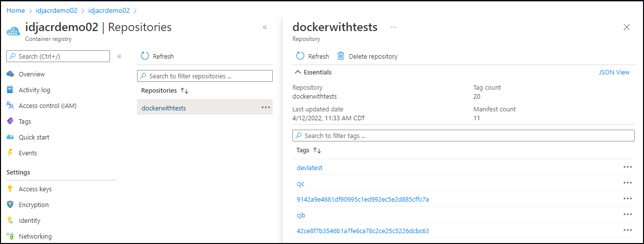The image size is (644, 244).
Task: Go to Home breadcrumb link
Action: click(15, 10)
